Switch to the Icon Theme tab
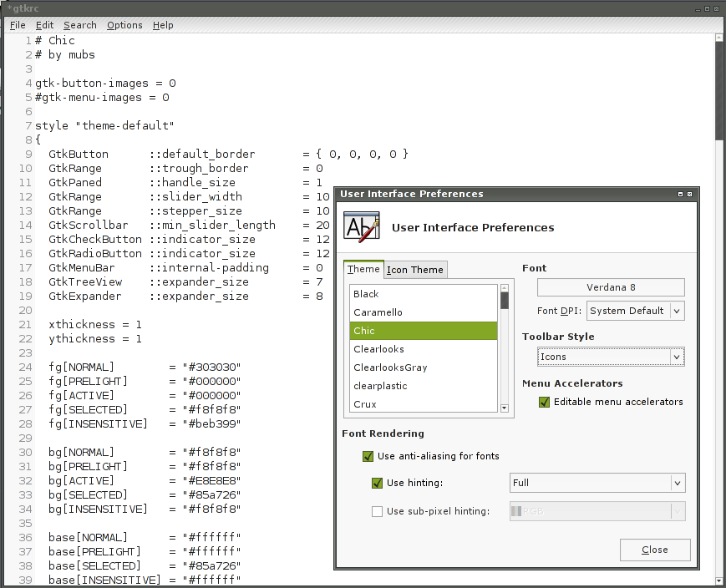This screenshot has height=588, width=726. [x=415, y=270]
